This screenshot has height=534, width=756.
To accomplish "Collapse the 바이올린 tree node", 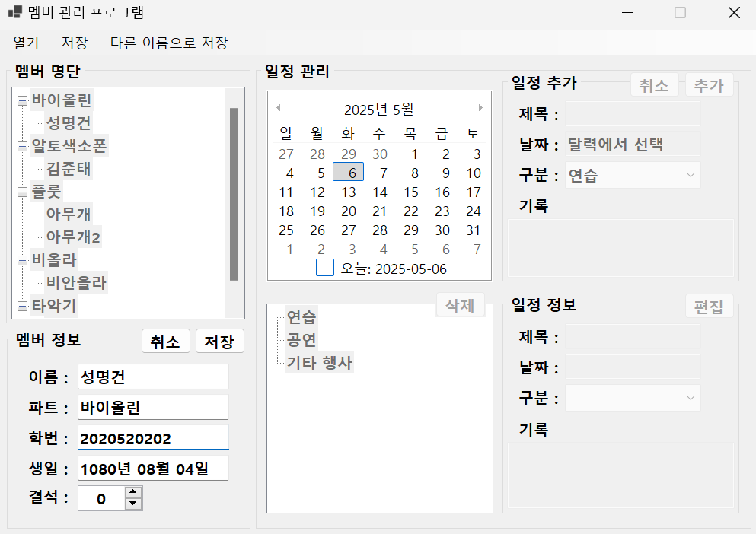I will coord(22,100).
